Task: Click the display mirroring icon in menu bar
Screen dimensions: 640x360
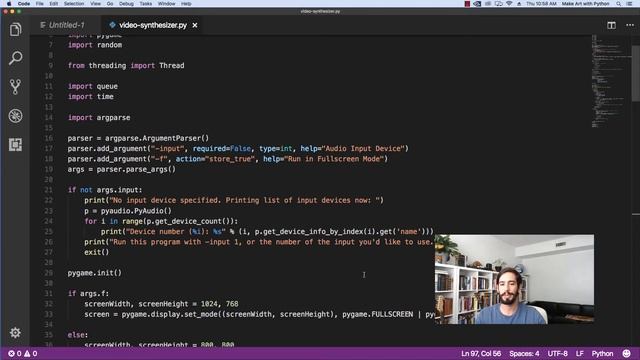Action: (x=498, y=4)
